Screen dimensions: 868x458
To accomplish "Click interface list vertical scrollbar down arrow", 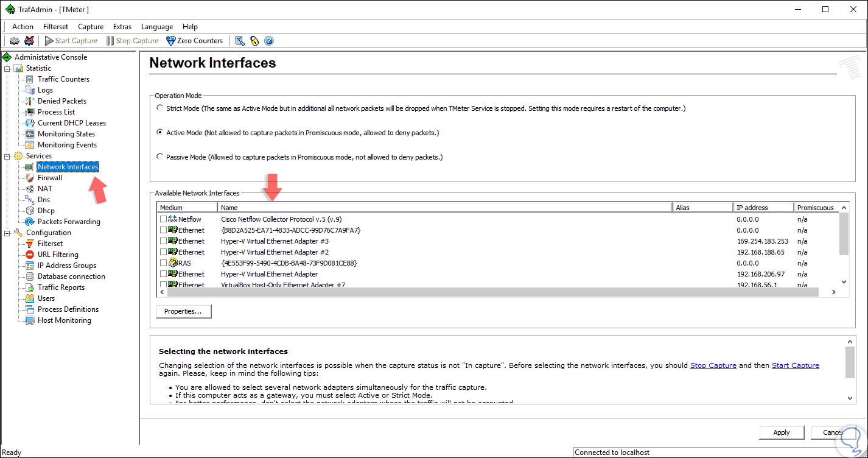I will [x=844, y=282].
